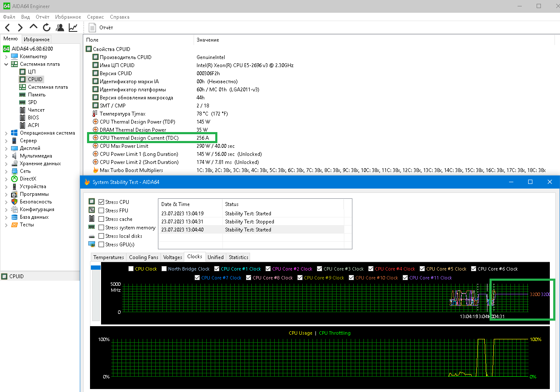This screenshot has width=560, height=392.
Task: Click the Значение column header
Action: tap(374, 40)
